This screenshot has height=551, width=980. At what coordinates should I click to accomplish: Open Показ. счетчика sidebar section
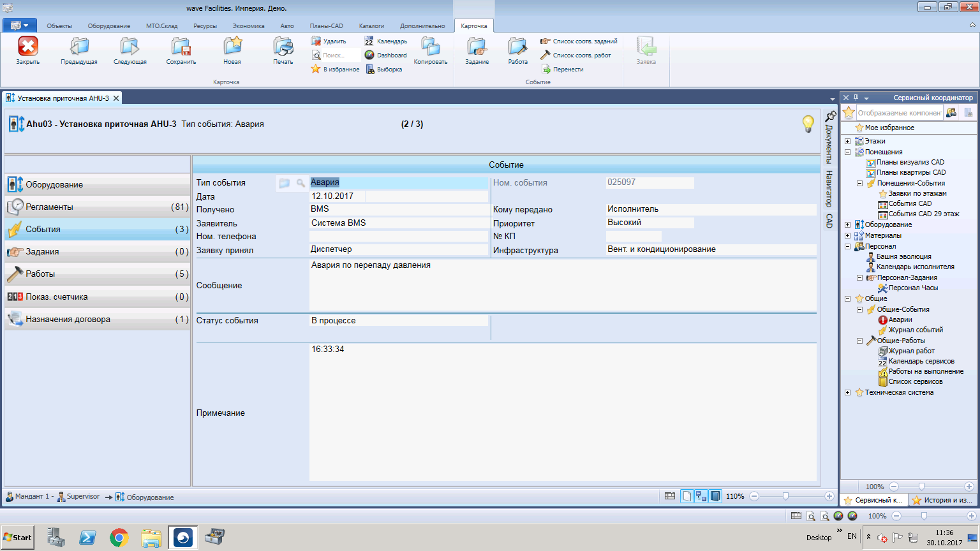click(98, 297)
